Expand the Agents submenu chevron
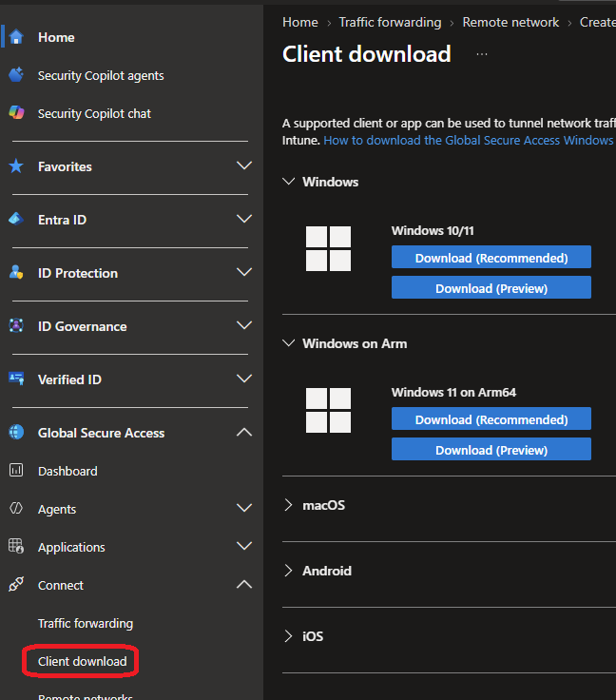The height and width of the screenshot is (700, 616). tap(244, 508)
